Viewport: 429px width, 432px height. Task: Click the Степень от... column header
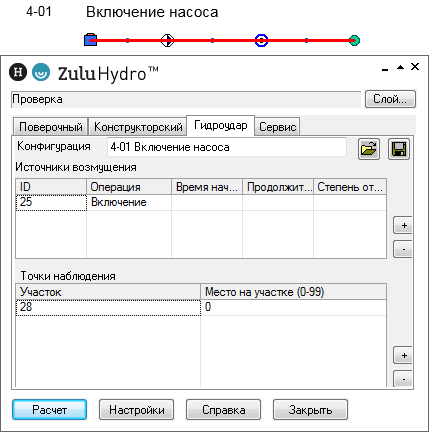coord(350,187)
